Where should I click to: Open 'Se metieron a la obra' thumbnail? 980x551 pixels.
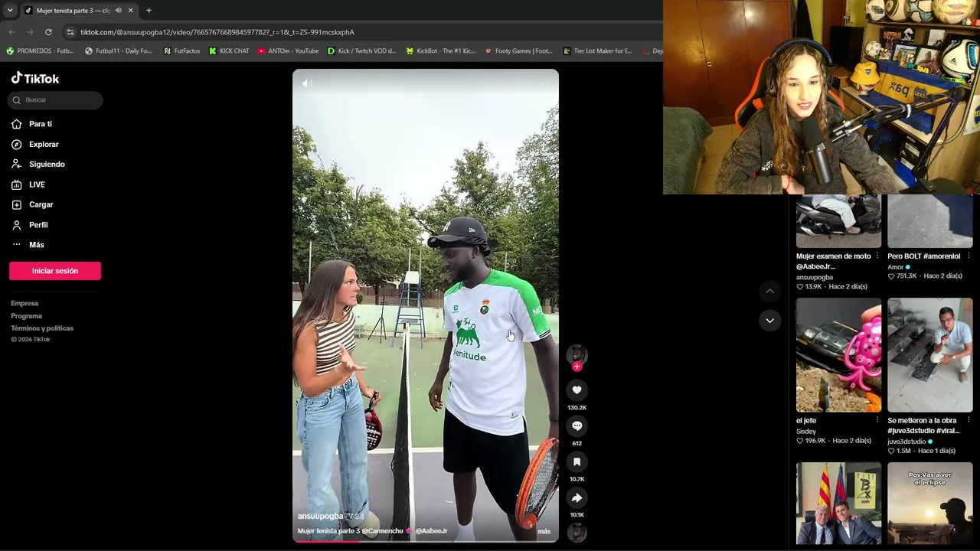click(929, 355)
